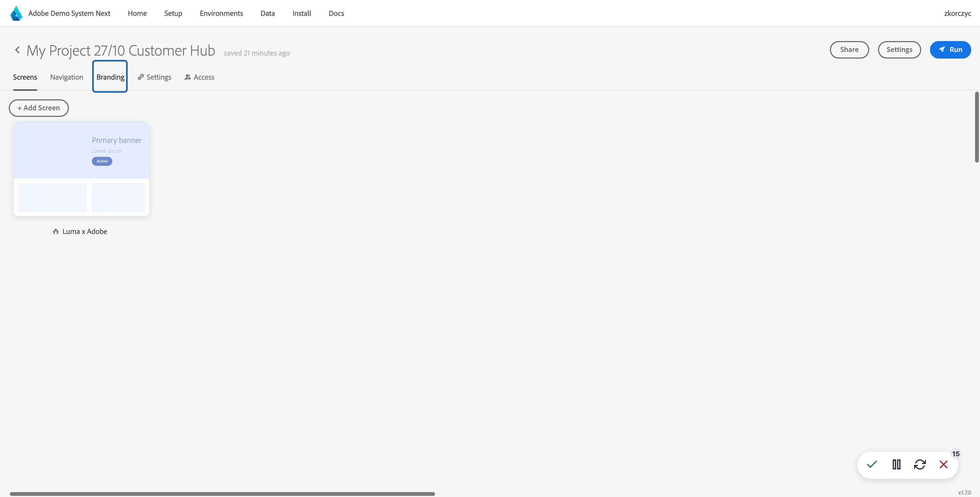The height and width of the screenshot is (497, 980).
Task: Open the Setup menu
Action: (x=173, y=13)
